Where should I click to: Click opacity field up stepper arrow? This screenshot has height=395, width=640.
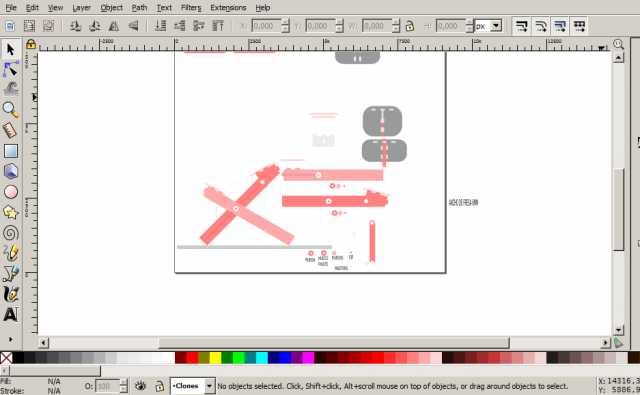(x=123, y=382)
